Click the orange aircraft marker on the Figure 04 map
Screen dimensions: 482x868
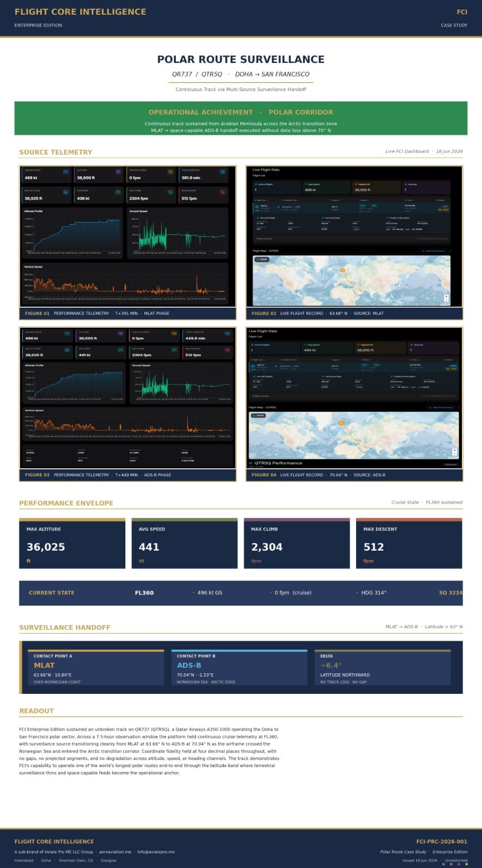341,422
